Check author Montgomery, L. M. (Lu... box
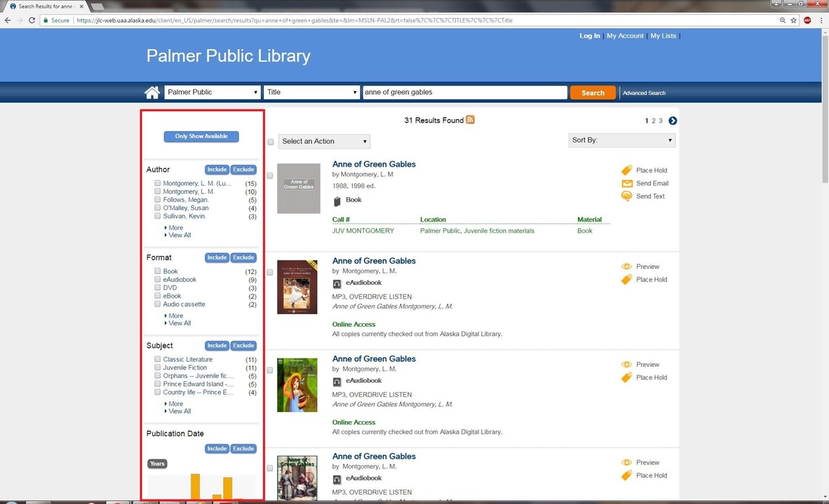The height and width of the screenshot is (504, 829). (158, 183)
